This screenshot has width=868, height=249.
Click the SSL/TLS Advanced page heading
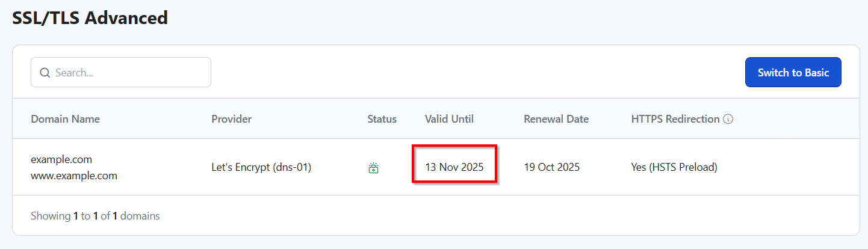pos(90,18)
